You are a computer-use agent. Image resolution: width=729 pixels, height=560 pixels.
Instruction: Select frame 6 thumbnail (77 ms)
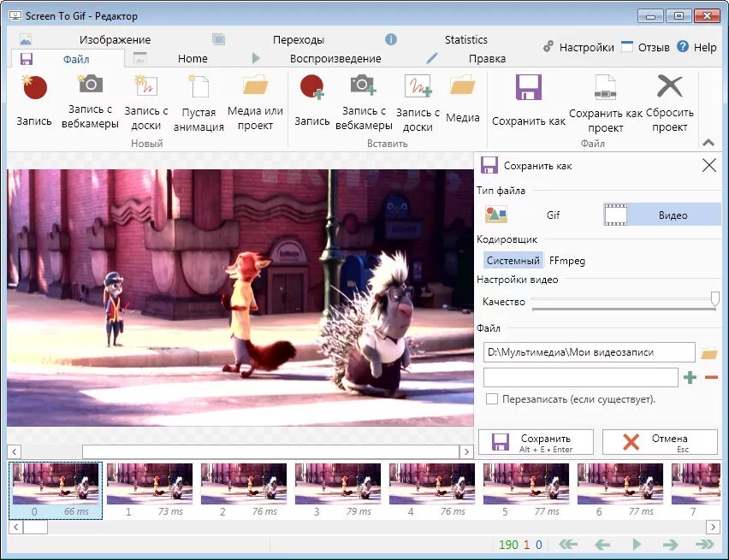[619, 491]
